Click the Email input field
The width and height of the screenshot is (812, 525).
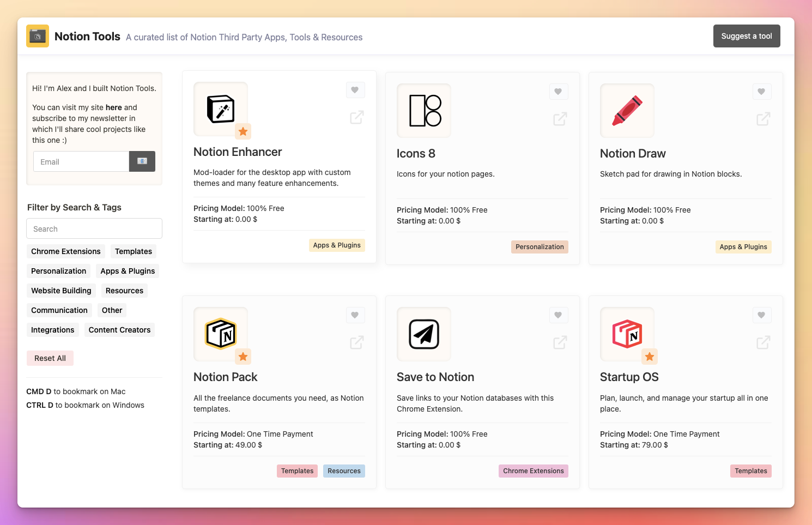(81, 161)
